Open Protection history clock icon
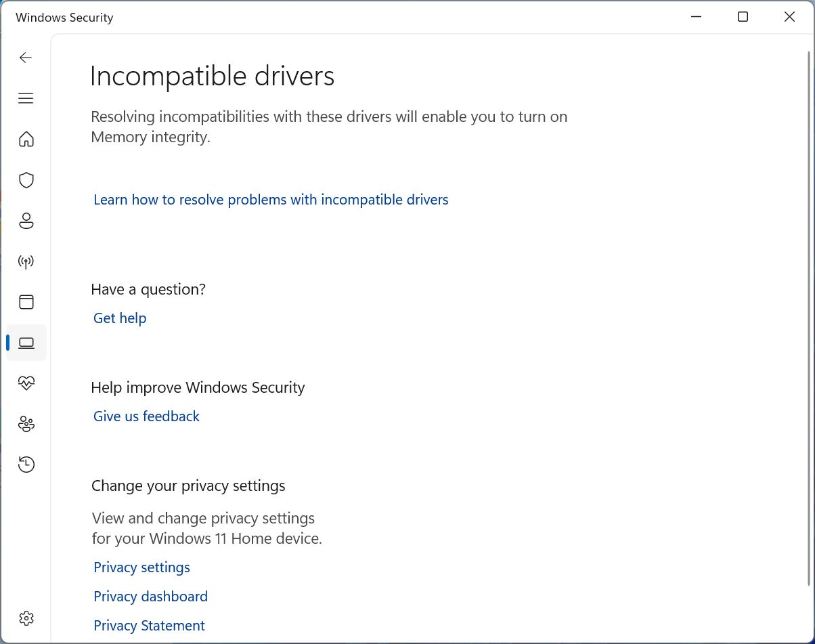The height and width of the screenshot is (644, 815). (26, 465)
